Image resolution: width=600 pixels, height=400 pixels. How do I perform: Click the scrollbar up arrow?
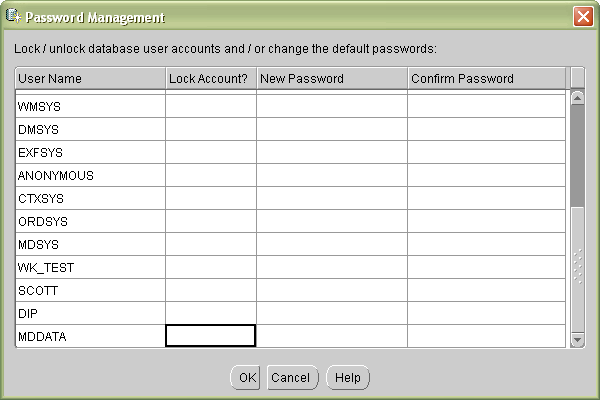pos(577,98)
